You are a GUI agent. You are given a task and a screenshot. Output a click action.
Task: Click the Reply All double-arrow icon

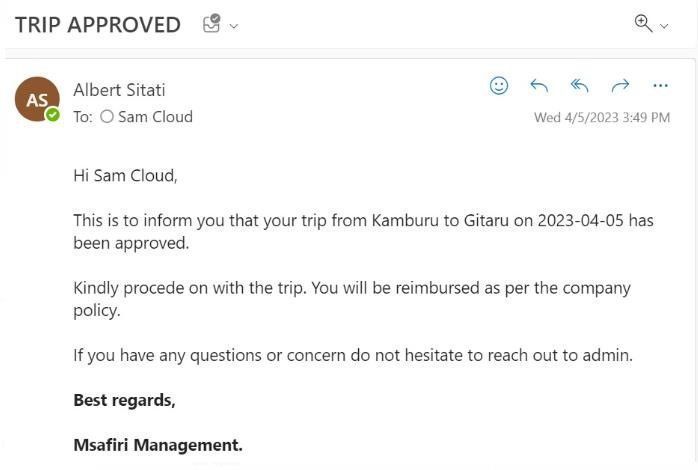point(579,86)
